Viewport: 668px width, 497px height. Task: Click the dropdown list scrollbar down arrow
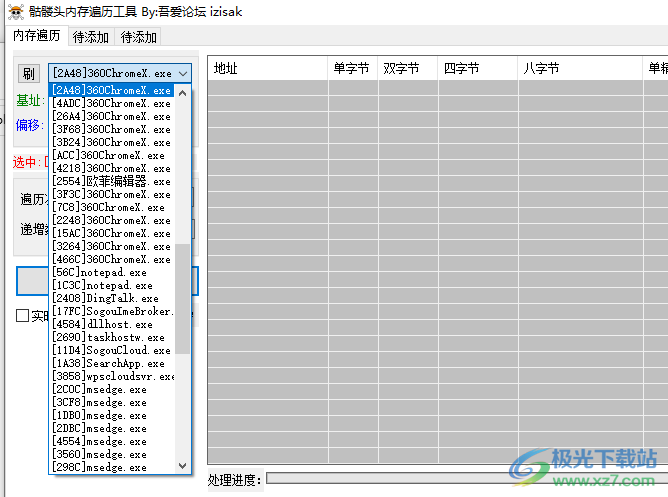(183, 466)
